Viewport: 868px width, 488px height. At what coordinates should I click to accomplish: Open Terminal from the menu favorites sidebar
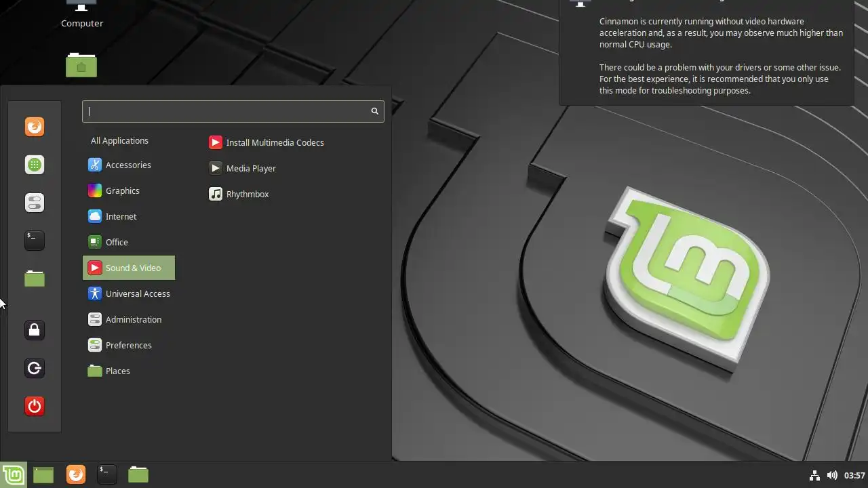35,240
